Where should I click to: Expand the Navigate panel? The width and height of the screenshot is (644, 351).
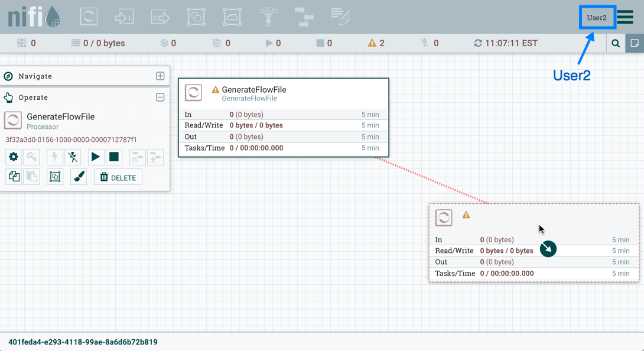point(160,76)
